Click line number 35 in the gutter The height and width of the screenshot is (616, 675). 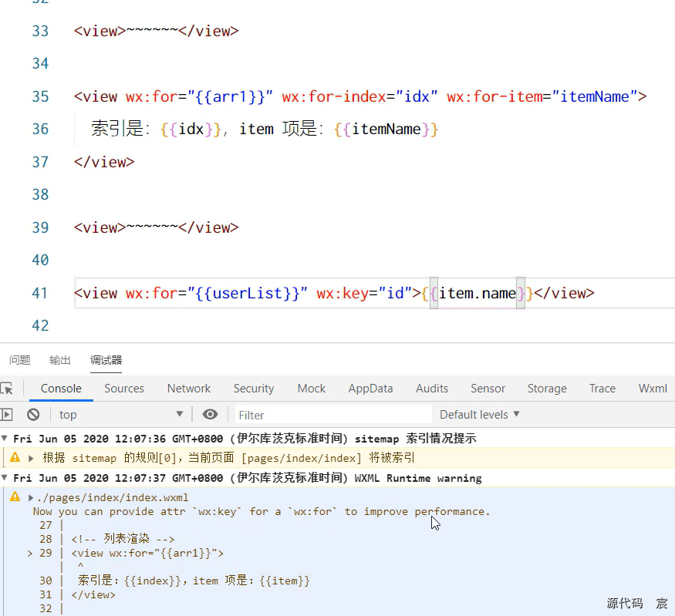point(40,96)
